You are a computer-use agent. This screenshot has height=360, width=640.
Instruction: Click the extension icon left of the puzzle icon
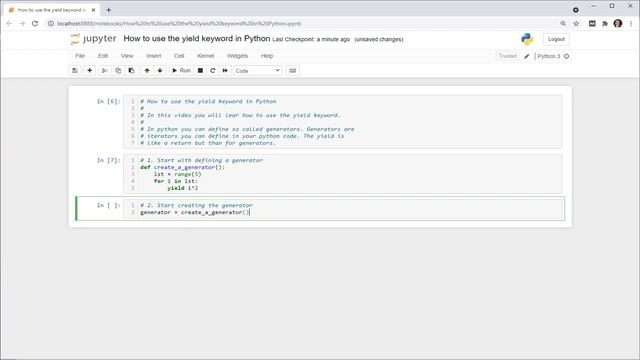pos(592,24)
